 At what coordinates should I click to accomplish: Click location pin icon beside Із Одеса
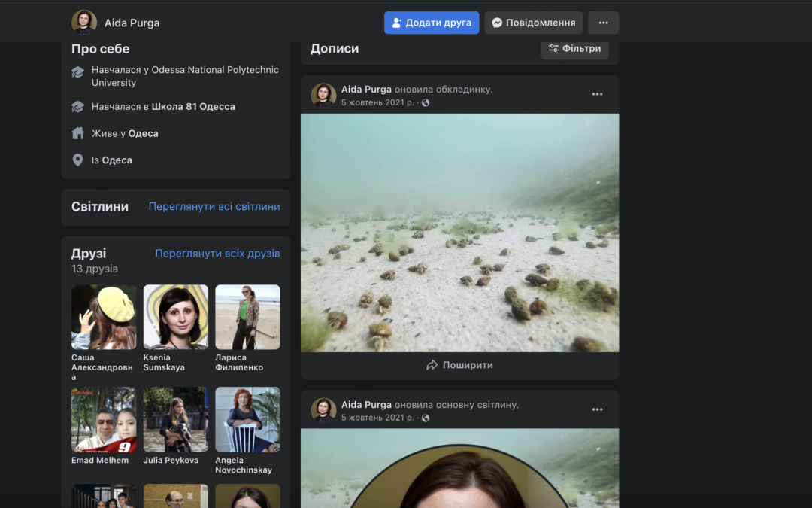77,160
